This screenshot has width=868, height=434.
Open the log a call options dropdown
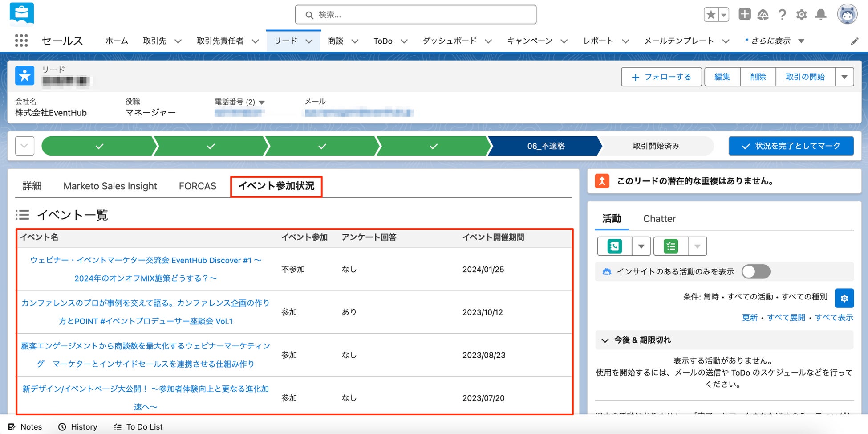[x=641, y=246]
